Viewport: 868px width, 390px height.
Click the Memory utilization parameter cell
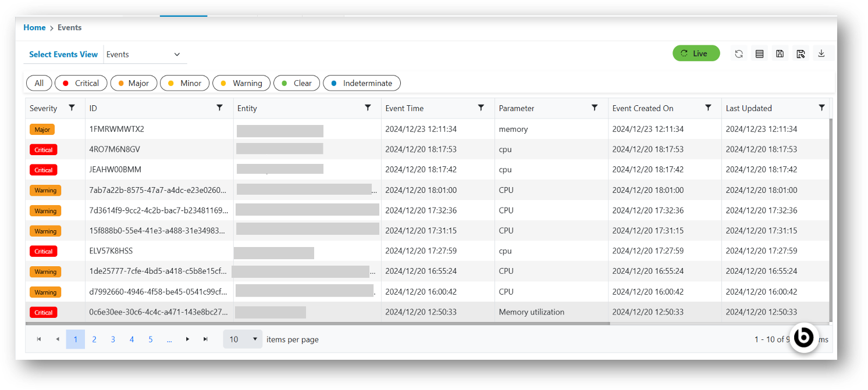(x=531, y=312)
